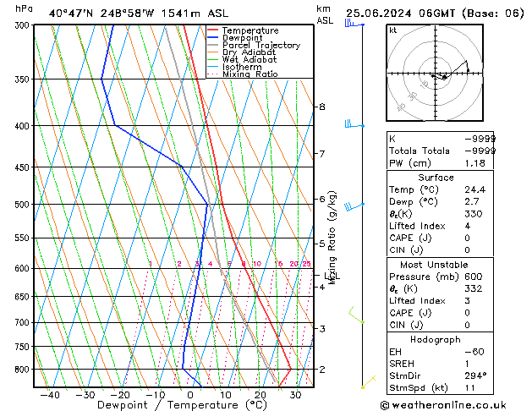Click the '500' pressure level label
Viewport: 532px width, 411px height.
click(24, 205)
